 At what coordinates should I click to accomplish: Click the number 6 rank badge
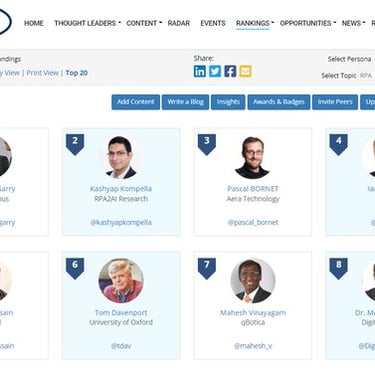coord(75,268)
